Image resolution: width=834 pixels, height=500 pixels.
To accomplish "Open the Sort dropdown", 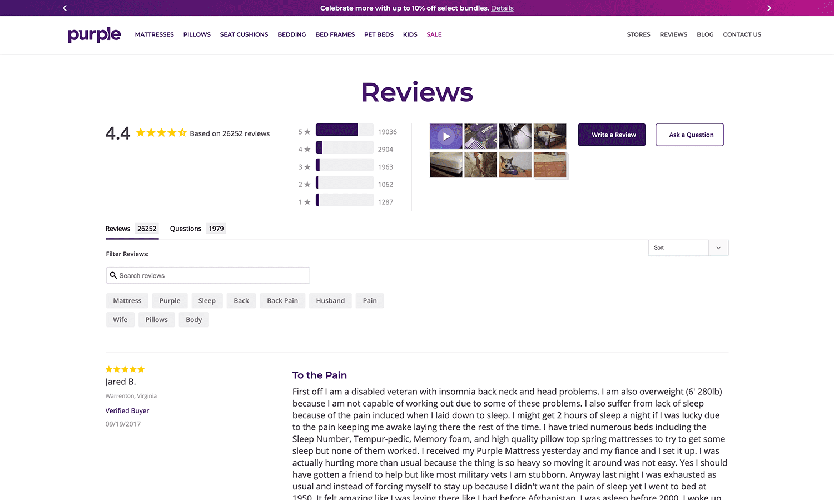I will pyautogui.click(x=688, y=248).
